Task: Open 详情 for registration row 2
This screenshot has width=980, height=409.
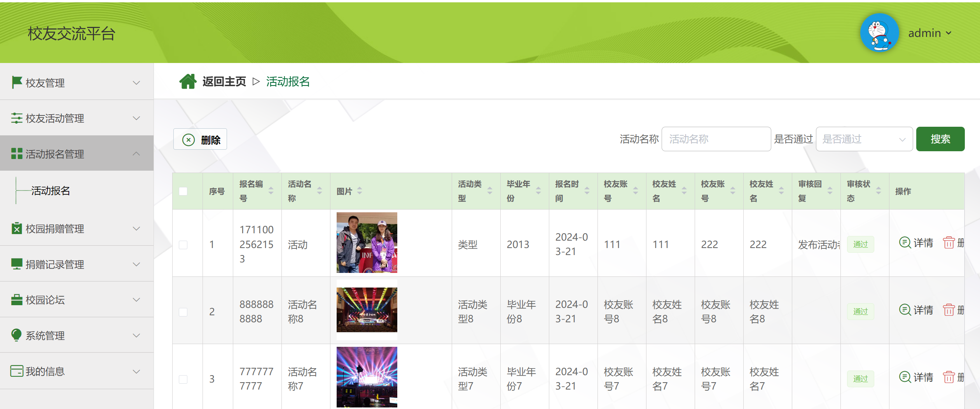Action: [x=916, y=310]
